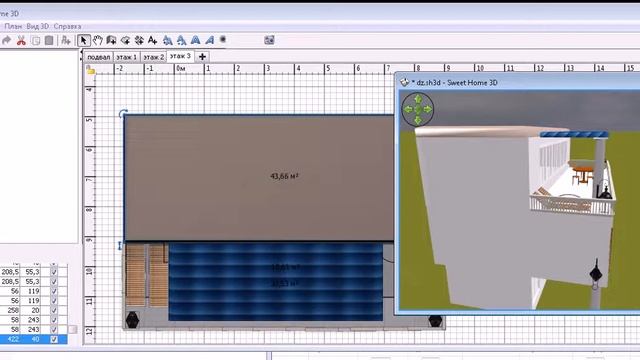Toggle the visibility checkbox in row 258 / 20

(54, 310)
